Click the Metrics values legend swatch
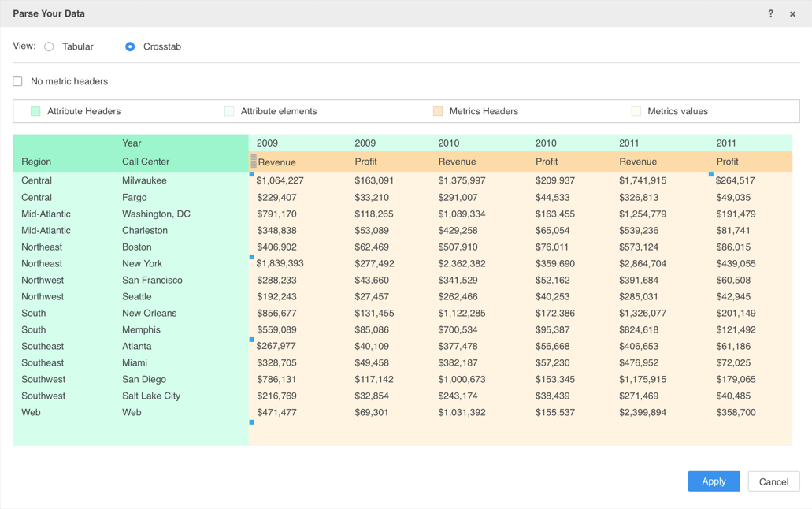Viewport: 812px width, 509px height. pyautogui.click(x=636, y=111)
